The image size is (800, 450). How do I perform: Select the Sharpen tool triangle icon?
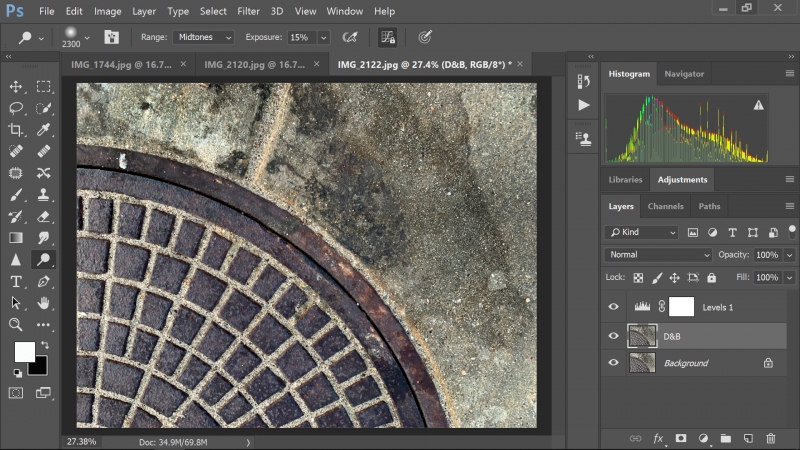click(x=16, y=260)
